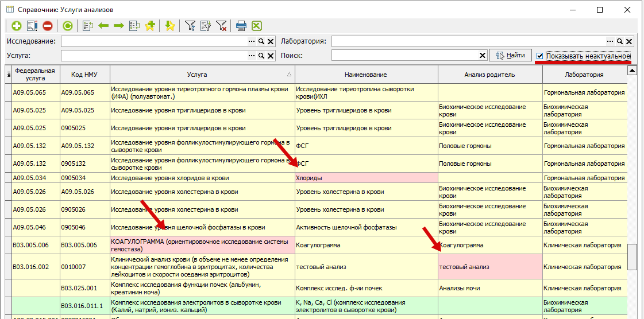This screenshot has height=319, width=644.
Task: Click the vertical scrollbar thumb
Action: point(633,256)
